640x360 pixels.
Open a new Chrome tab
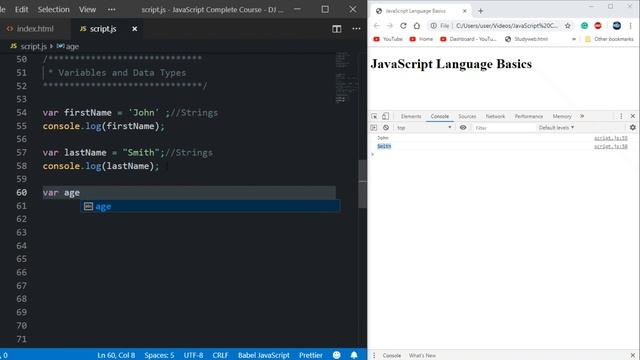[x=480, y=11]
